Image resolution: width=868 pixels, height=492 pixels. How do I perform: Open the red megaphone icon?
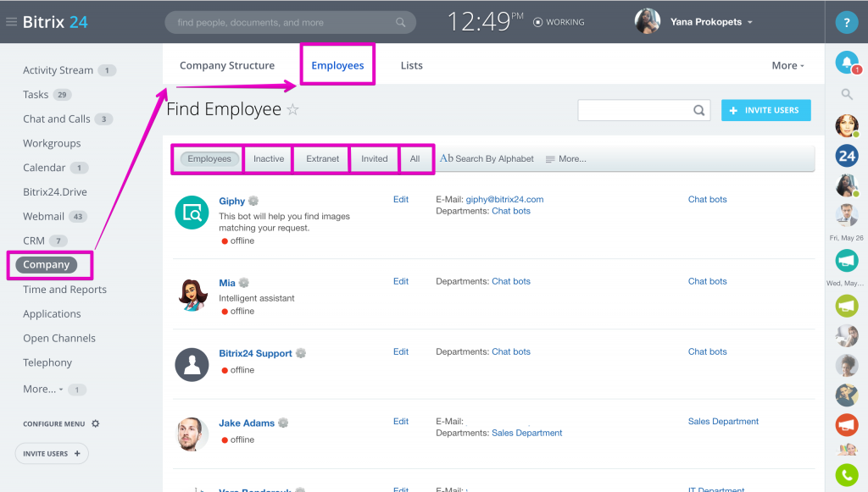tap(847, 424)
